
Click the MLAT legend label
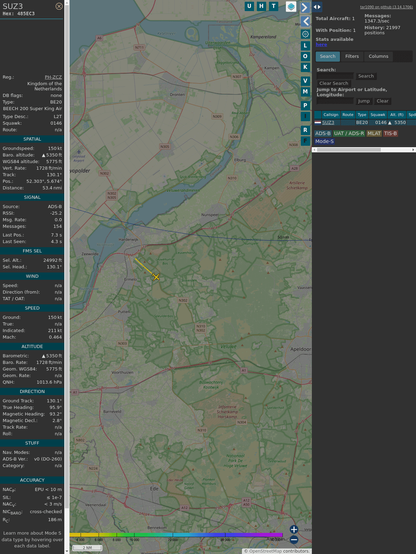(374, 133)
